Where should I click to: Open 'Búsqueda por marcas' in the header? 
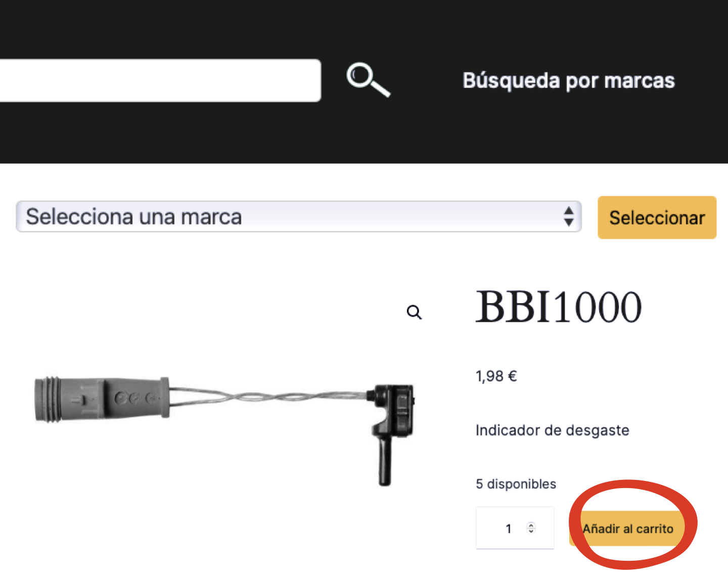point(569,81)
